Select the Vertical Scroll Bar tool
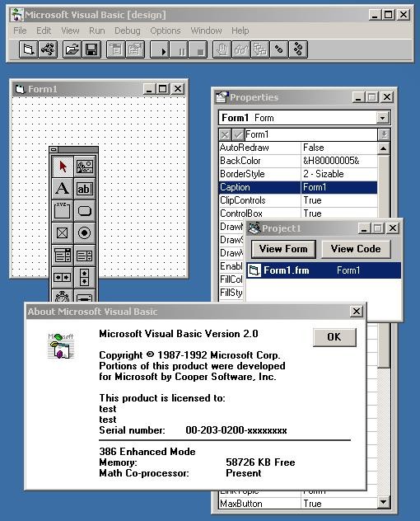 coord(85,278)
